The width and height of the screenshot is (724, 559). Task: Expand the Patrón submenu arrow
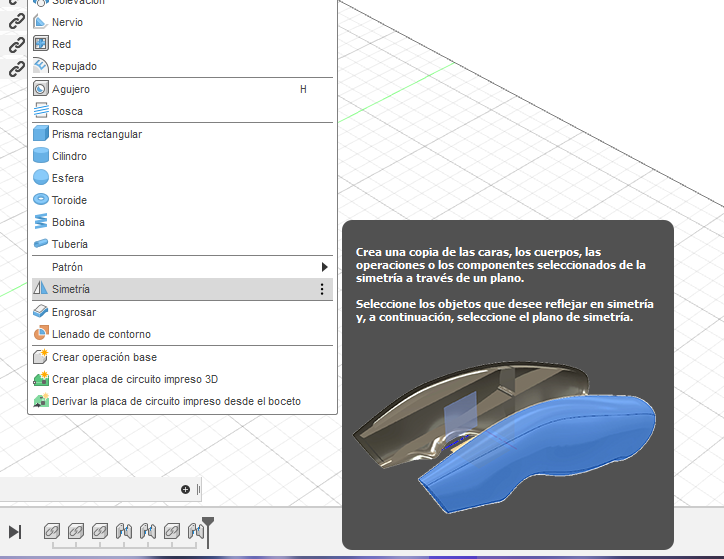[324, 267]
